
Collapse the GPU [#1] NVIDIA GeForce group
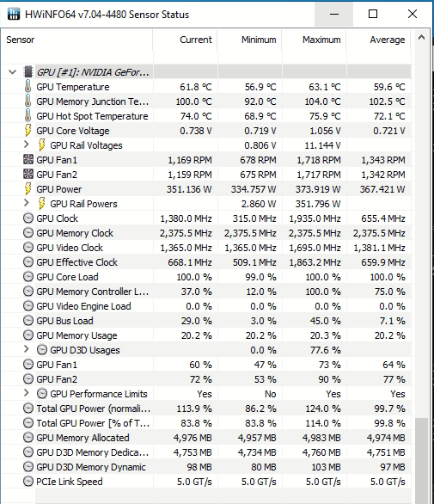click(13, 72)
